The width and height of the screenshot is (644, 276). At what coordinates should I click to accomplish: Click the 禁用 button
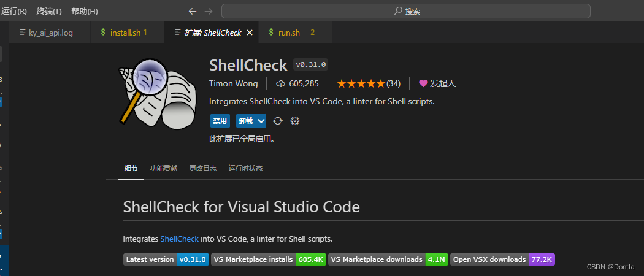(x=220, y=121)
